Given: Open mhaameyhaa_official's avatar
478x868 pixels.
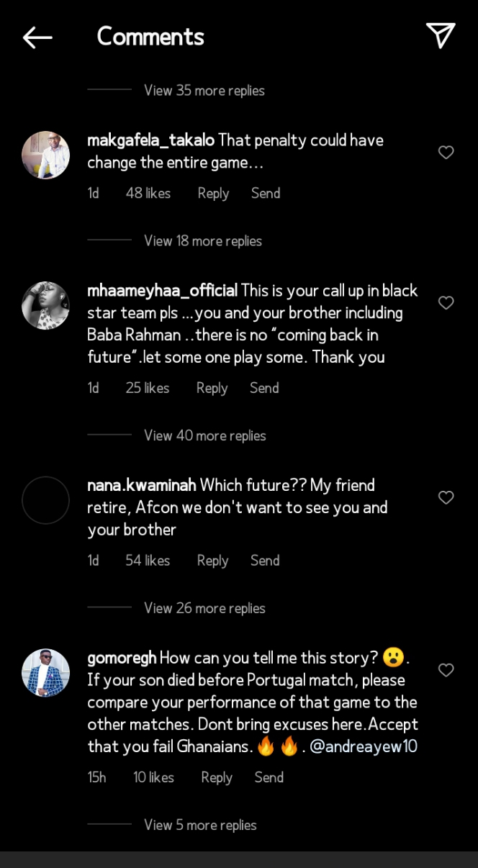Looking at the screenshot, I should point(46,305).
